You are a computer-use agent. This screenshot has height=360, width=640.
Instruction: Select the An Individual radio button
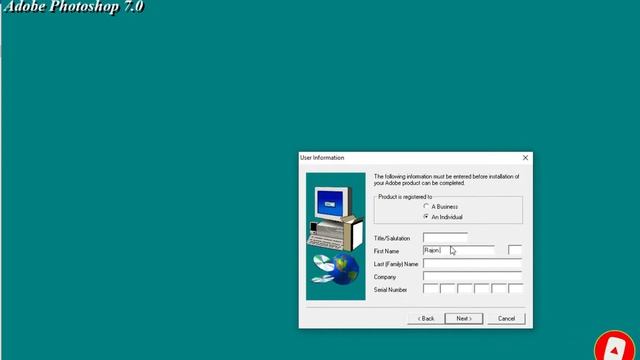pyautogui.click(x=426, y=217)
